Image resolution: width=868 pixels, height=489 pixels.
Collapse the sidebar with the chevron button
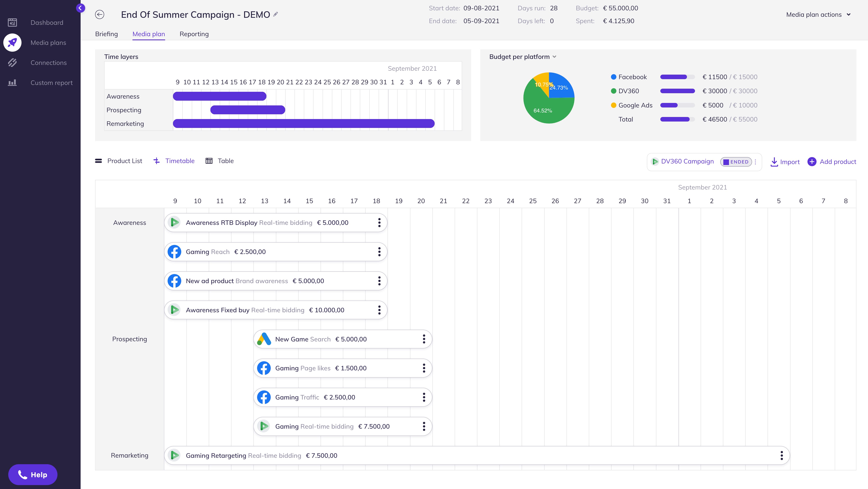tap(80, 8)
